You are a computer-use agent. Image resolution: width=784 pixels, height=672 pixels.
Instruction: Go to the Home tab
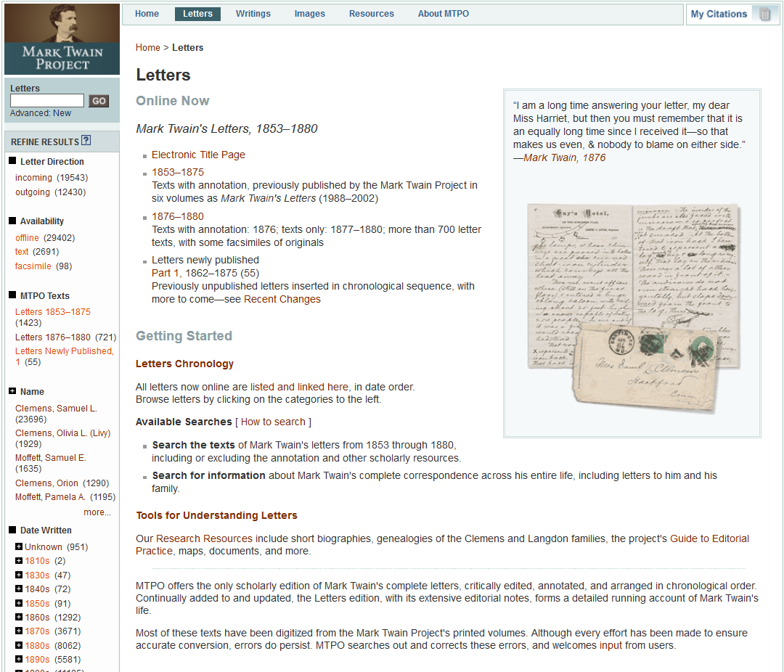pos(147,14)
